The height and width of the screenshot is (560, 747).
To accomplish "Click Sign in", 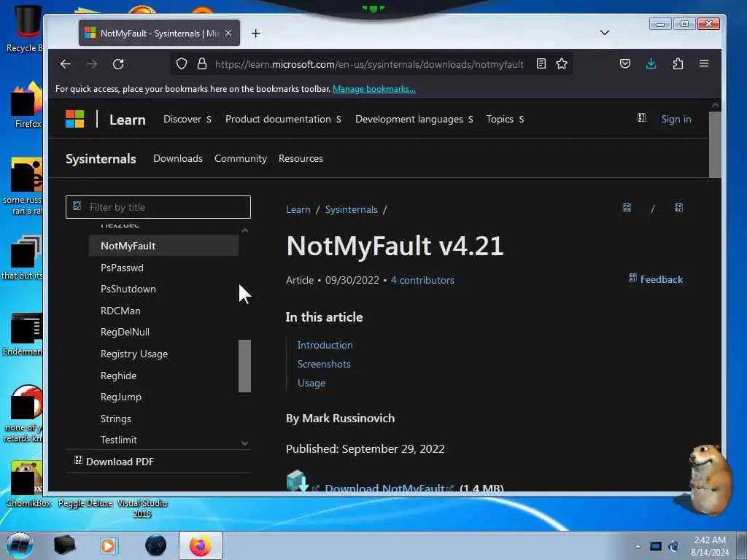I will [676, 119].
